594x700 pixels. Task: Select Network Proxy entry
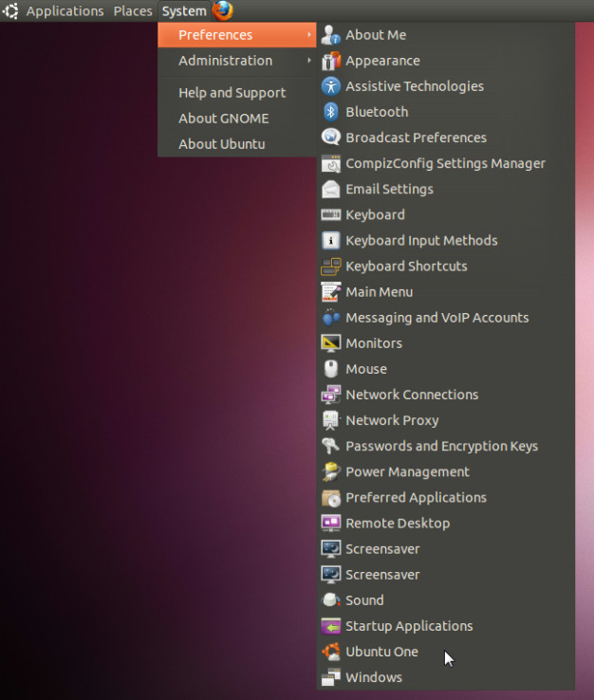(446, 420)
